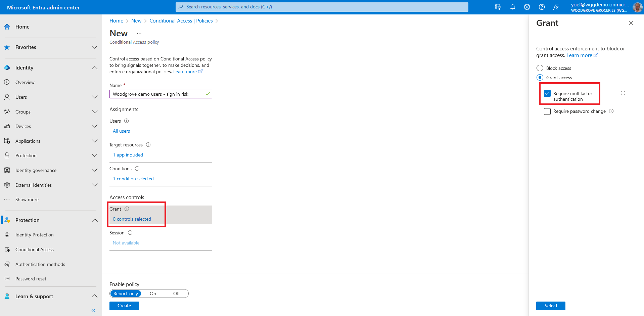Open the feedback icon in top bar
Viewport: 644px width, 316px height.
tap(556, 7)
